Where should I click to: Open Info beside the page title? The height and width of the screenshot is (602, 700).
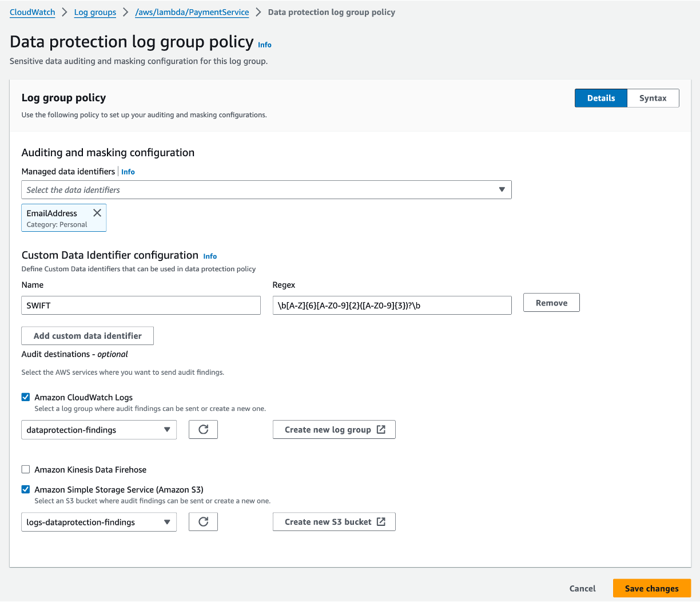point(265,45)
